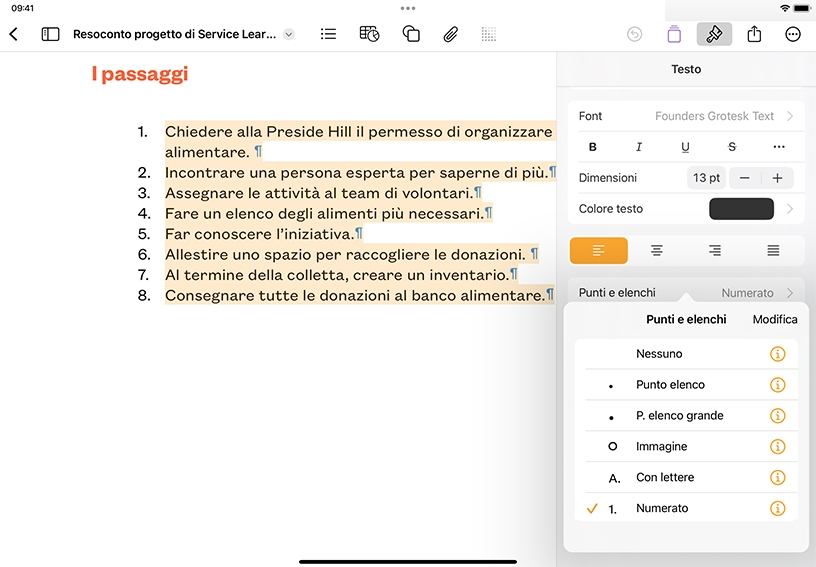
Task: Select Numerato list style
Action: (x=686, y=508)
